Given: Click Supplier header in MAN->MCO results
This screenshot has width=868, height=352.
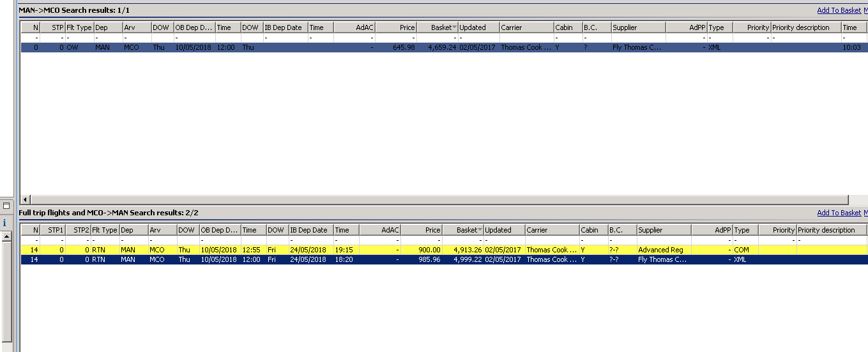Looking at the screenshot, I should click(x=639, y=27).
